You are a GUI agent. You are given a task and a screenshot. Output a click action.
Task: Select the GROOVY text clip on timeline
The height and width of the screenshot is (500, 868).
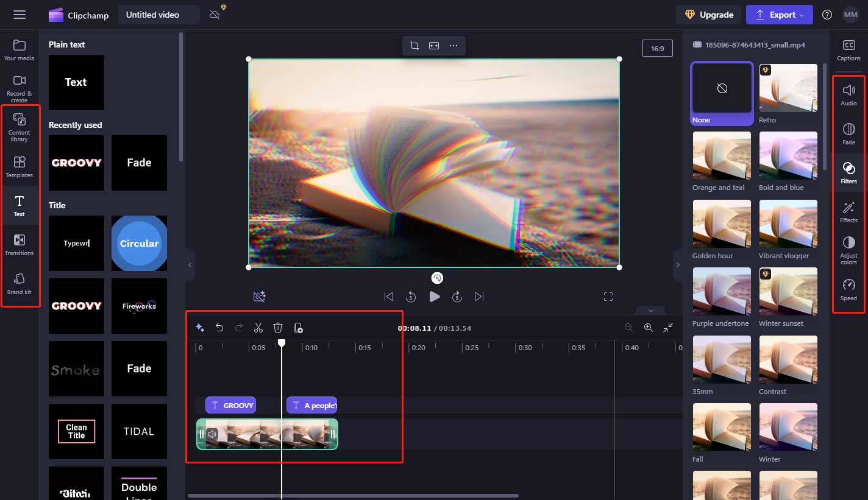(230, 405)
